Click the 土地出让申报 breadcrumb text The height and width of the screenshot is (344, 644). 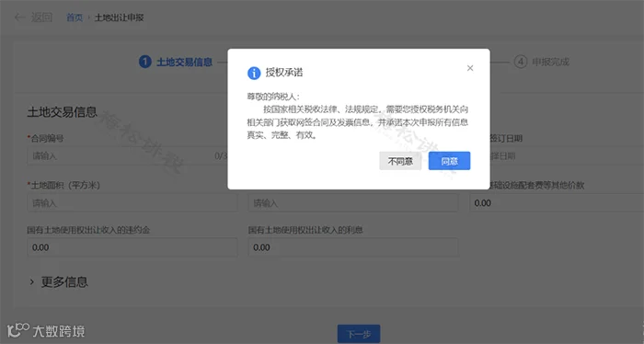click(119, 17)
